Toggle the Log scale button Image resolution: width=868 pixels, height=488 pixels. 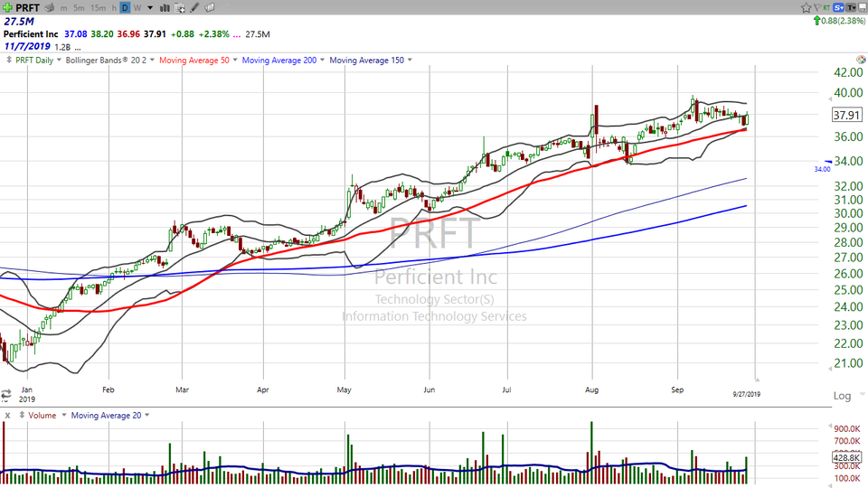point(842,396)
